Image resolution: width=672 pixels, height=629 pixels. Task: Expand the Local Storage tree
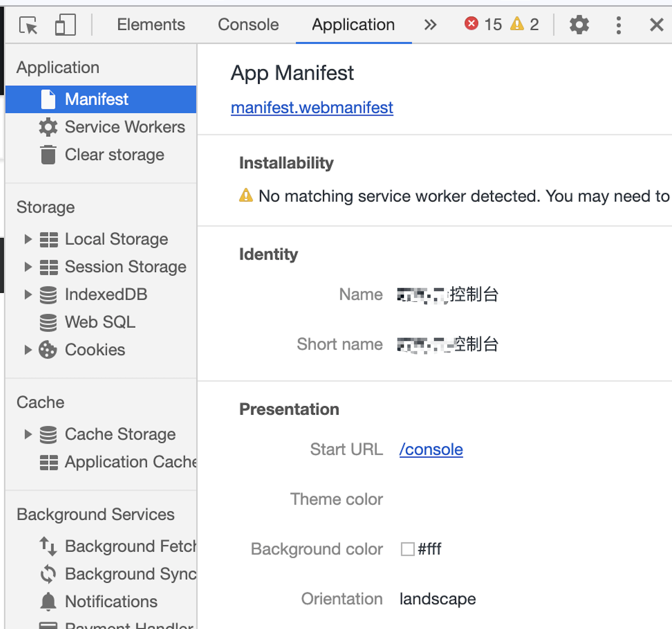28,239
